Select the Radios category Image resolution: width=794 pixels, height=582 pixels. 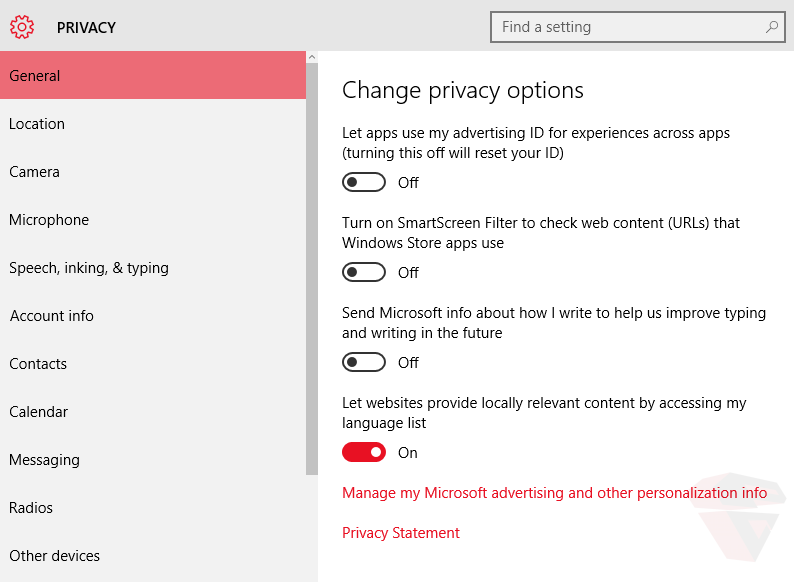click(x=153, y=508)
